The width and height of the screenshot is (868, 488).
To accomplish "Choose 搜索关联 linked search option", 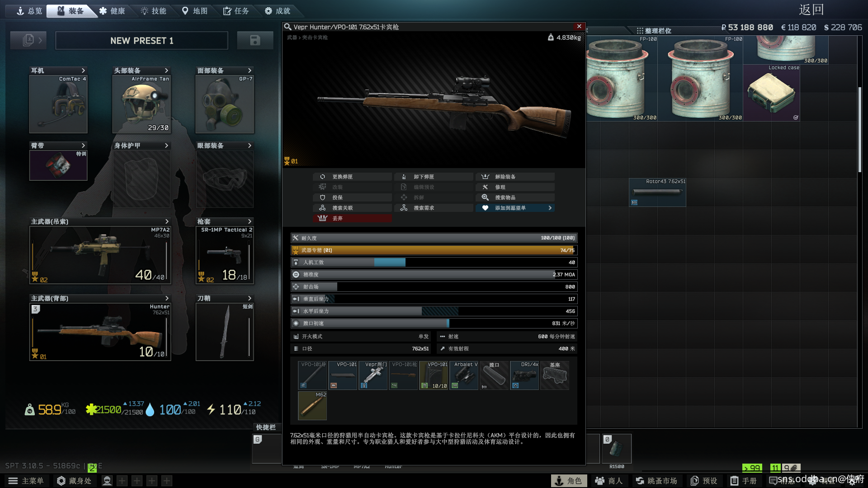I will coord(352,208).
